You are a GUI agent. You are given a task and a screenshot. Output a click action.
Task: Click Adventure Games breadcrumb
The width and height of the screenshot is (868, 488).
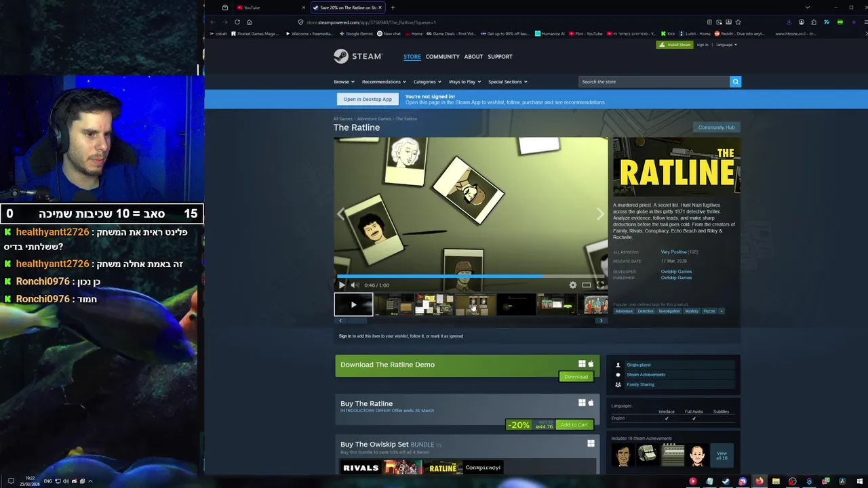coord(374,119)
